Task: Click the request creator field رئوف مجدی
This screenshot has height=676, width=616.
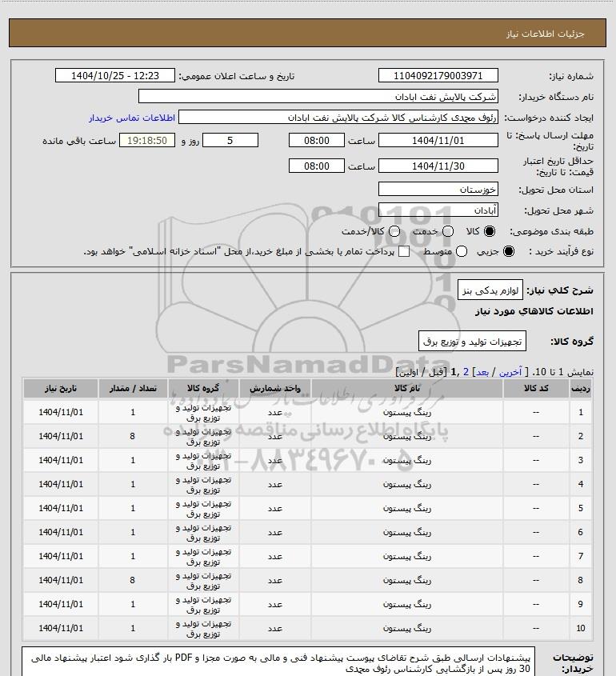Action: coord(338,118)
